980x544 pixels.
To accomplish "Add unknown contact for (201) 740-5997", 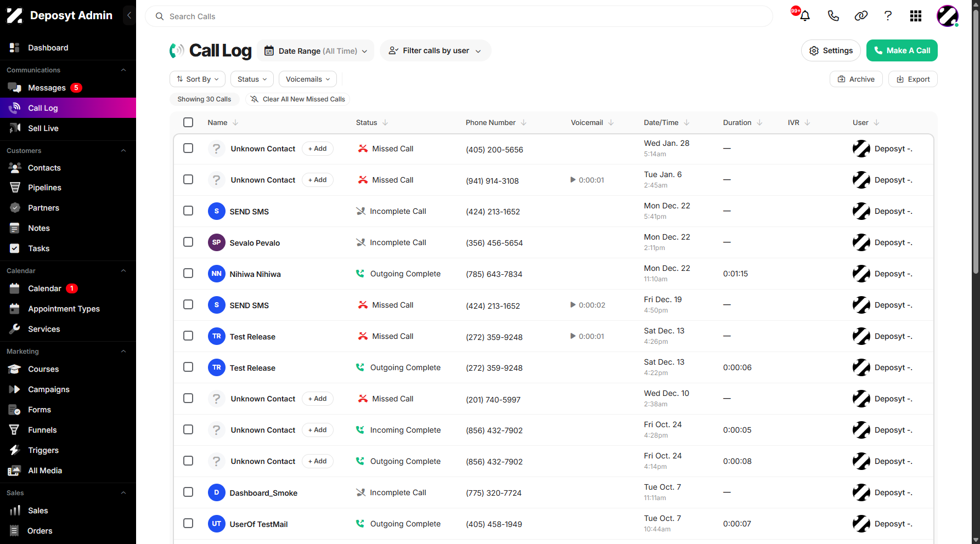I will point(318,399).
